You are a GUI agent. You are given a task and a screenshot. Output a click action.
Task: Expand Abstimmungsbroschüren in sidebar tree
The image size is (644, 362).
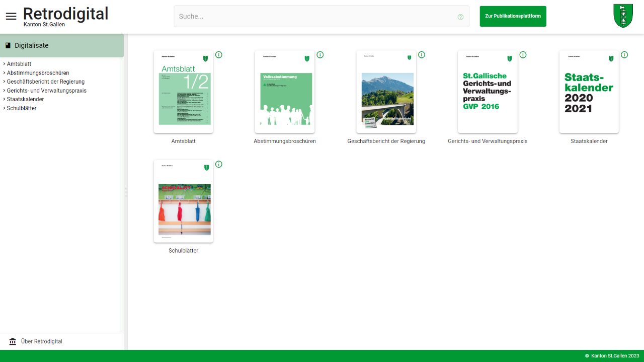[4, 73]
